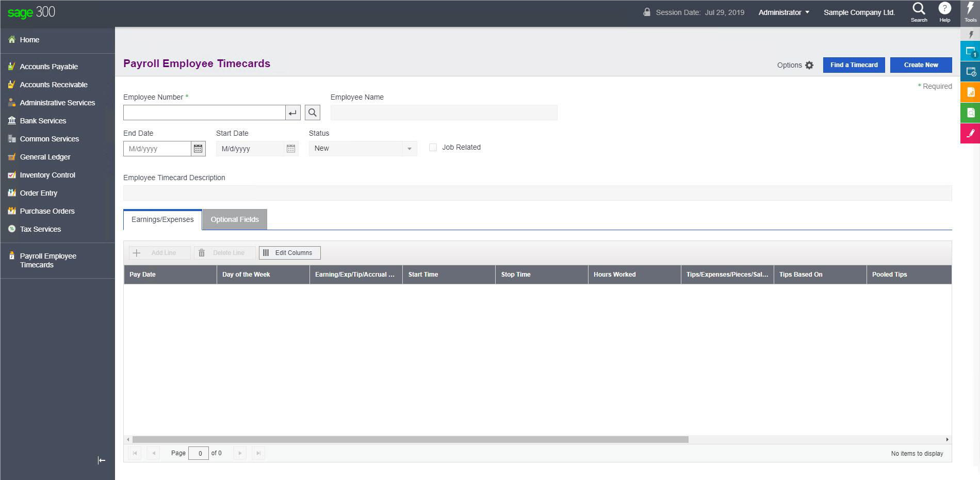This screenshot has width=980, height=480.
Task: Click the horizontal scrollbar in the grid
Action: tap(410, 440)
